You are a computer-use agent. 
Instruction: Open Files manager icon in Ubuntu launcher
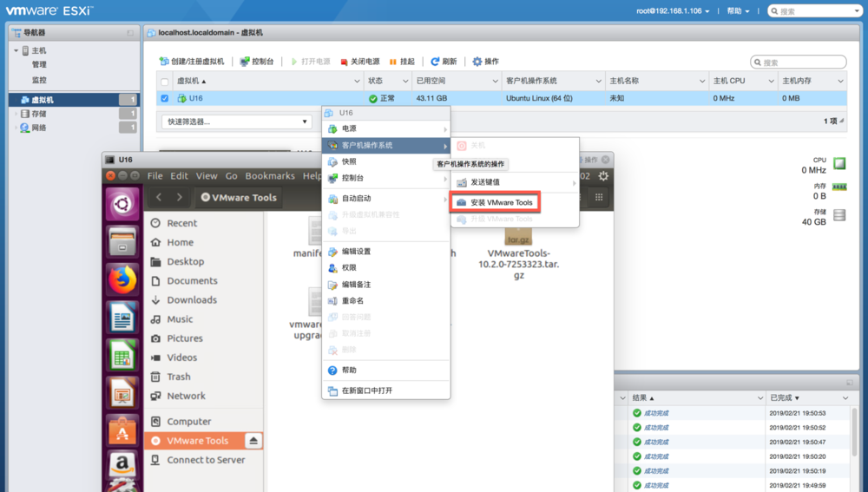122,241
